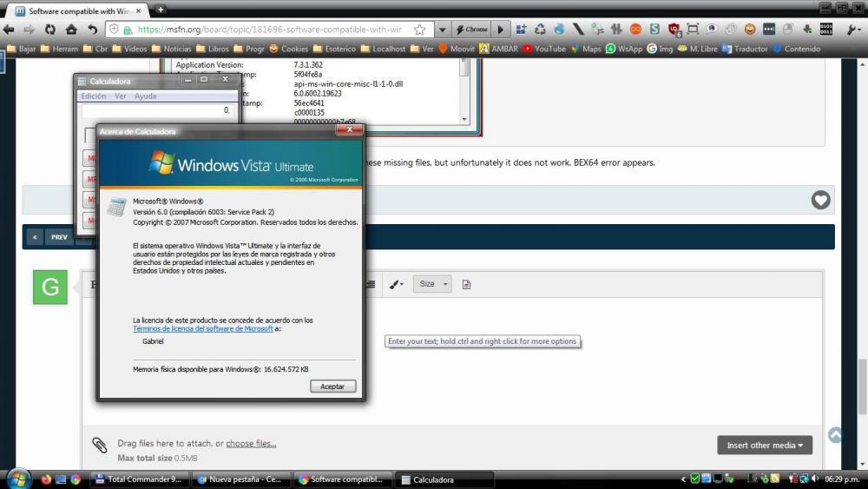Click the Calculadora display field
Image resolution: width=868 pixels, height=489 pixels.
point(156,111)
